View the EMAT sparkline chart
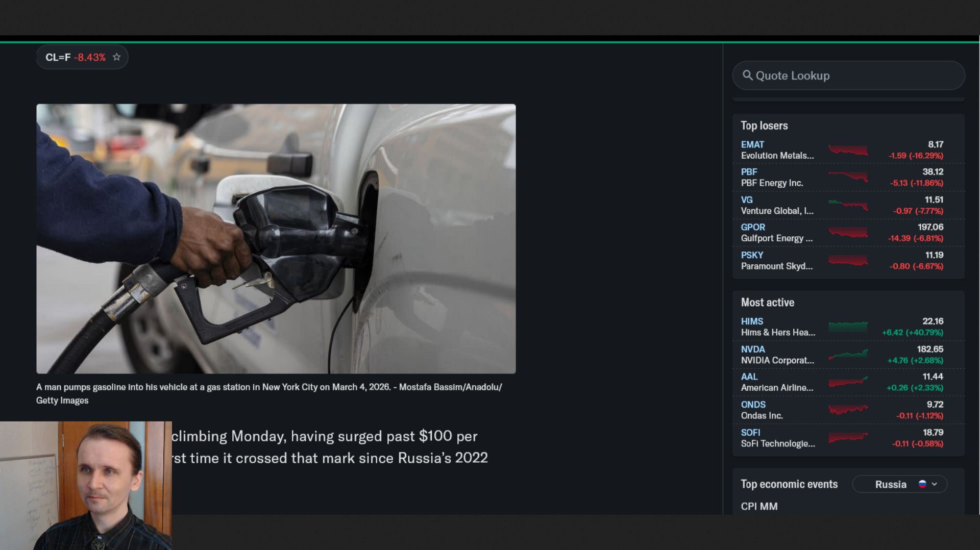Image resolution: width=980 pixels, height=550 pixels. pyautogui.click(x=848, y=150)
